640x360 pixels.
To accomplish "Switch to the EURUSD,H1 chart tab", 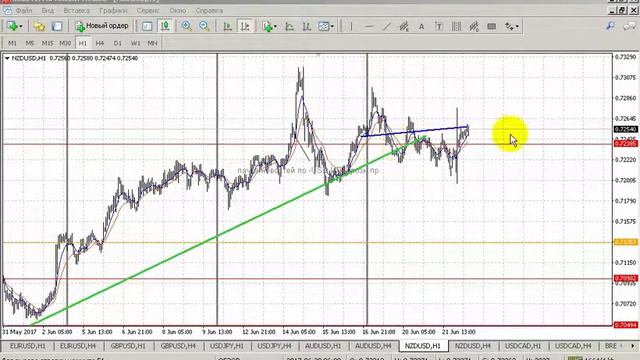I will pyautogui.click(x=28, y=346).
